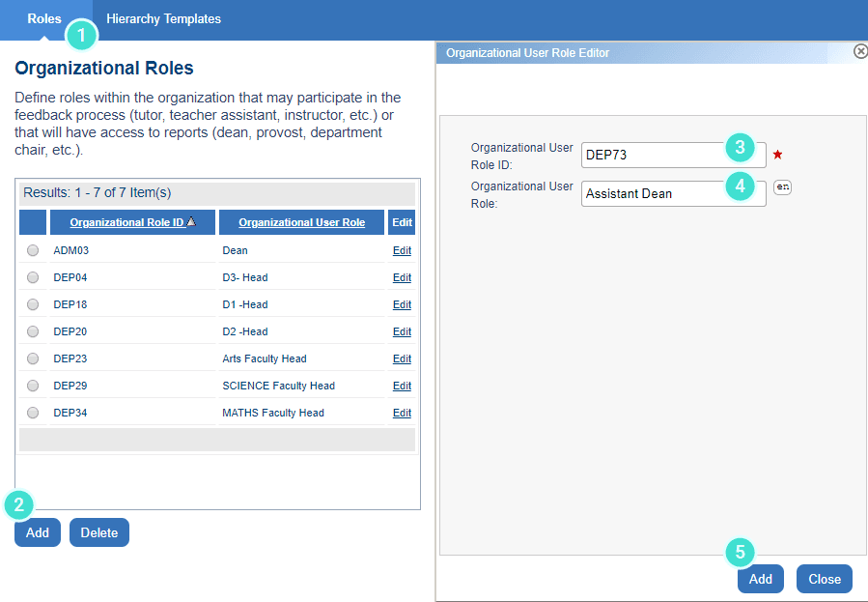Click Add below the roles list

37,531
